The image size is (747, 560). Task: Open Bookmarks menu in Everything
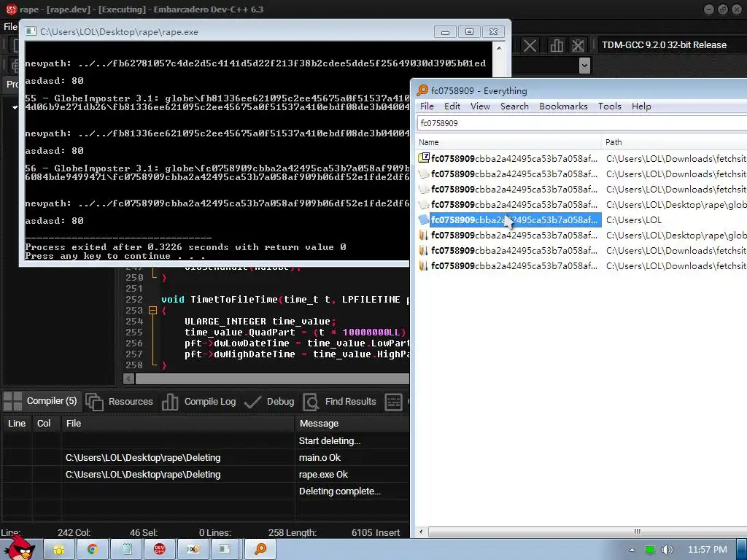[563, 106]
